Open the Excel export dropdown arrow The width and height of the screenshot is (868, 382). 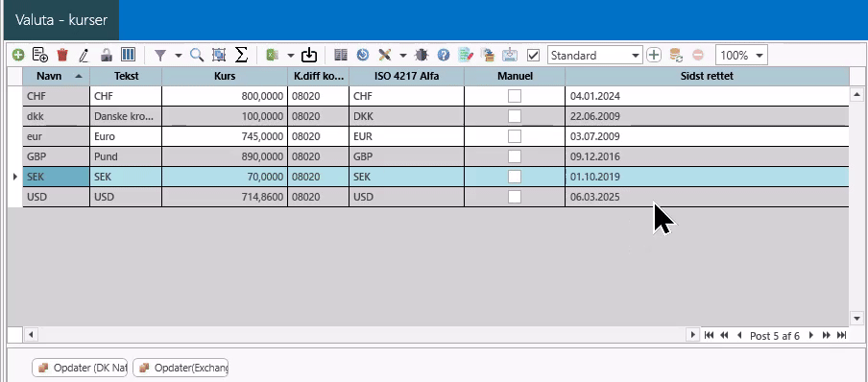(x=291, y=55)
